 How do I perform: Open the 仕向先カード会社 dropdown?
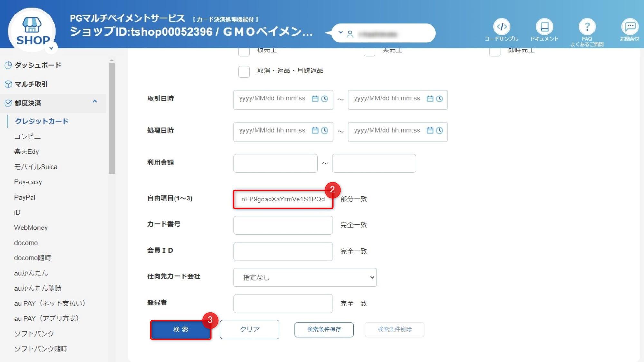[x=305, y=277]
